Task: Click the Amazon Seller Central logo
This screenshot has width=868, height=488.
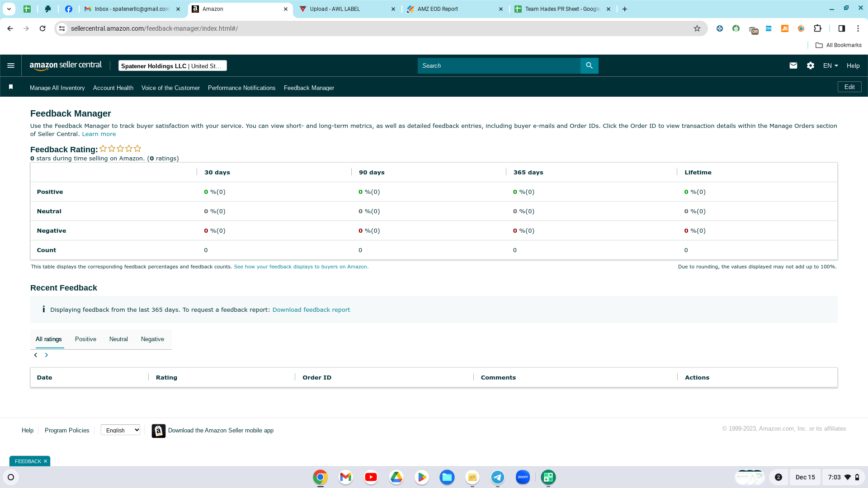Action: tap(66, 66)
